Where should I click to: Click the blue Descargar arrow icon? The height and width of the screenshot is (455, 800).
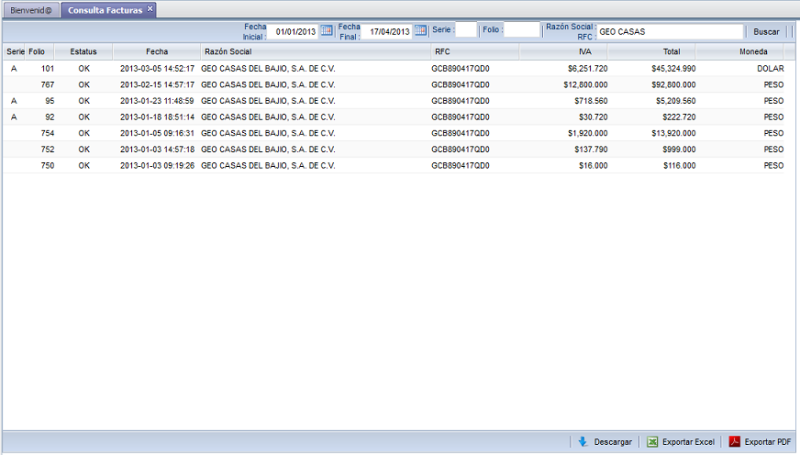582,441
